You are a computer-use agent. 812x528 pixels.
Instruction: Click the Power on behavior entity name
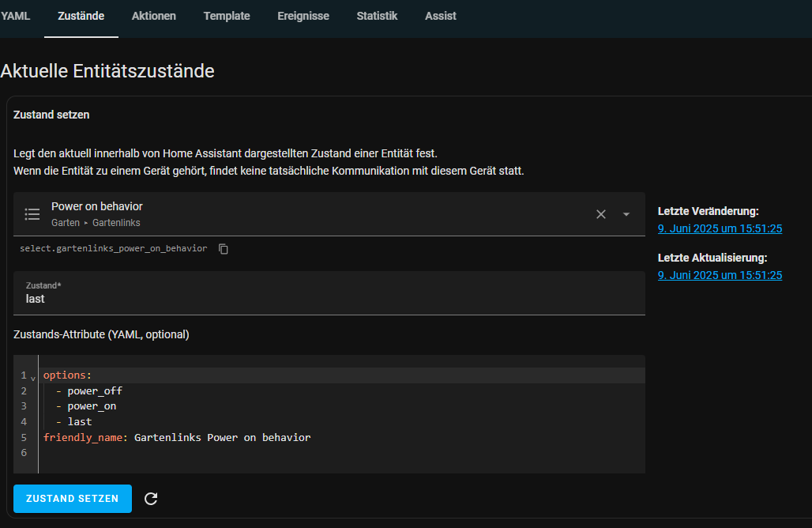coord(97,206)
